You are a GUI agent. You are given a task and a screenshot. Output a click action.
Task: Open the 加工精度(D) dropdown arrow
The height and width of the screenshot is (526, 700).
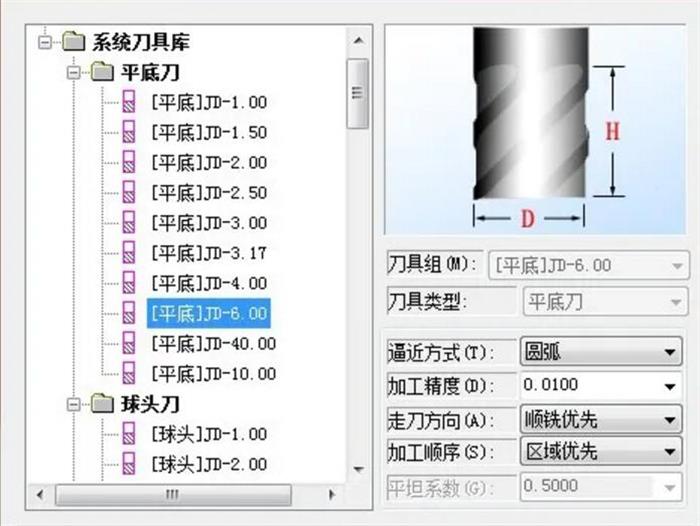[670, 386]
